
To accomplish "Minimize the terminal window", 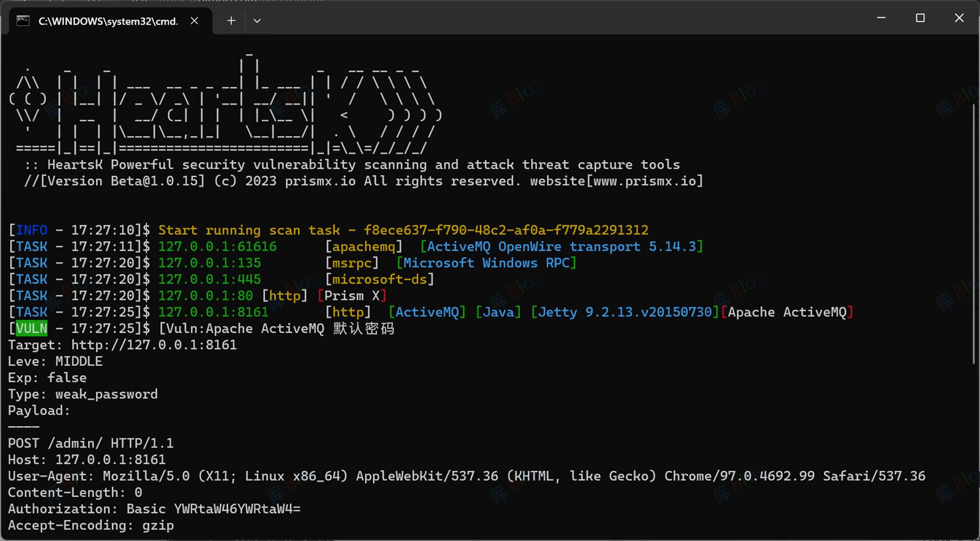I will (881, 18).
